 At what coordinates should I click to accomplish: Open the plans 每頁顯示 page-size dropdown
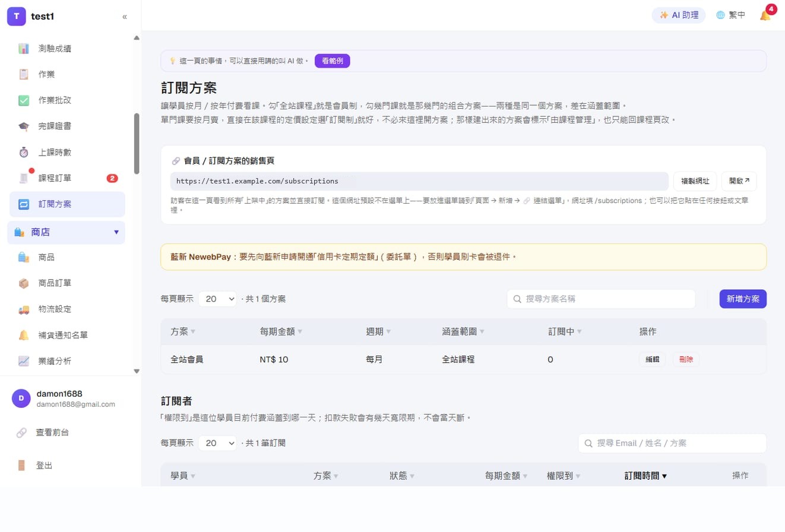[x=217, y=299]
